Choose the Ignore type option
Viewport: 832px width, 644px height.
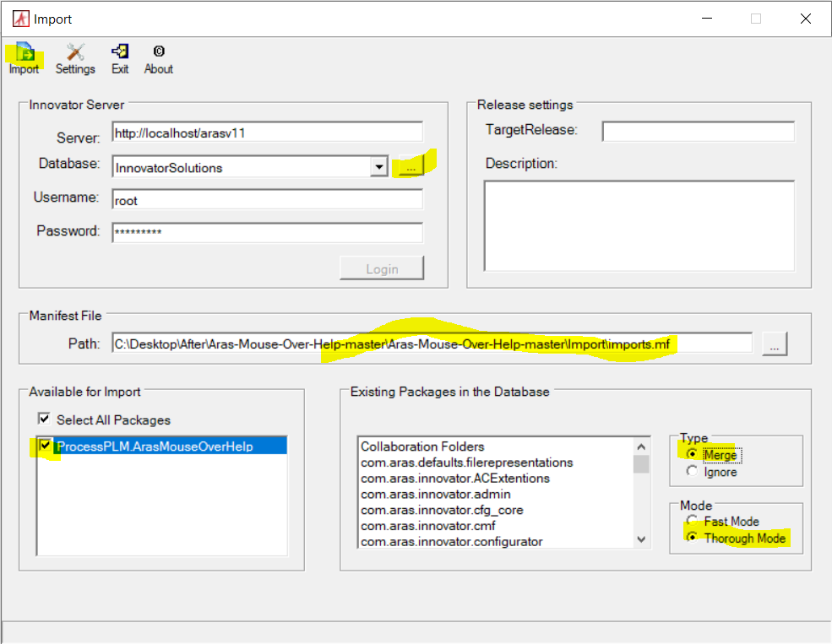click(693, 472)
